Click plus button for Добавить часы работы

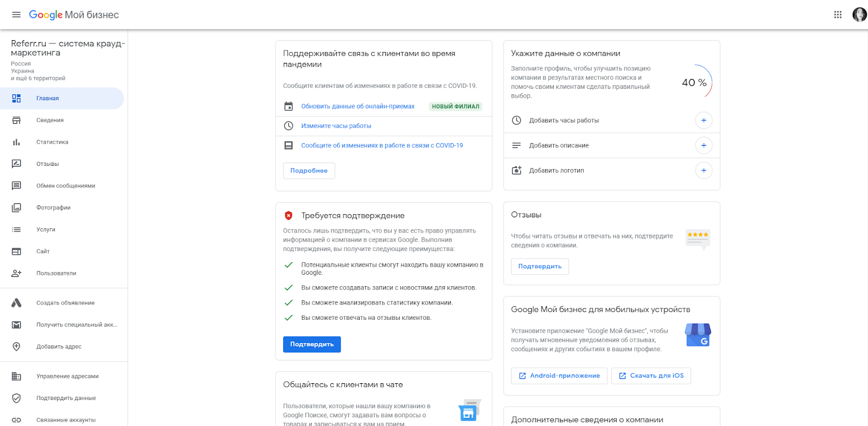pyautogui.click(x=704, y=120)
